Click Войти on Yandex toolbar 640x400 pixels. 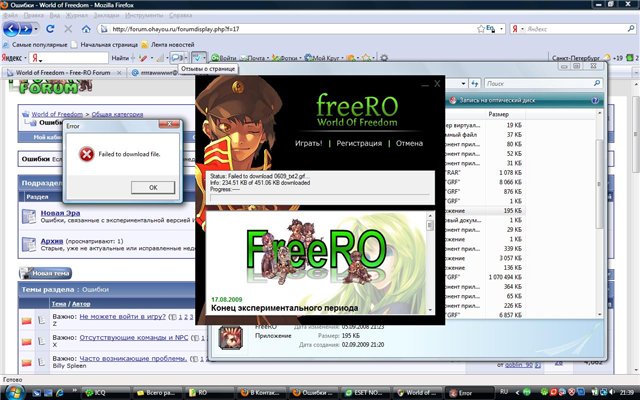tap(224, 58)
